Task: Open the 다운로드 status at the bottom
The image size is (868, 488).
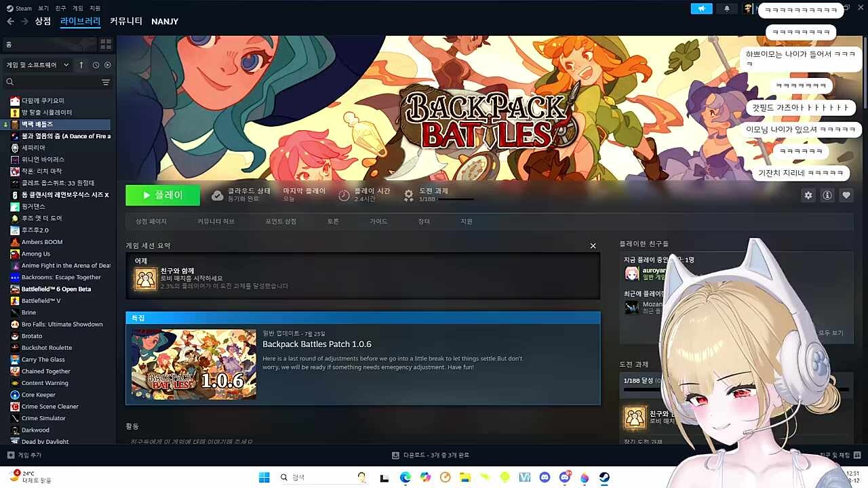Action: 431,455
